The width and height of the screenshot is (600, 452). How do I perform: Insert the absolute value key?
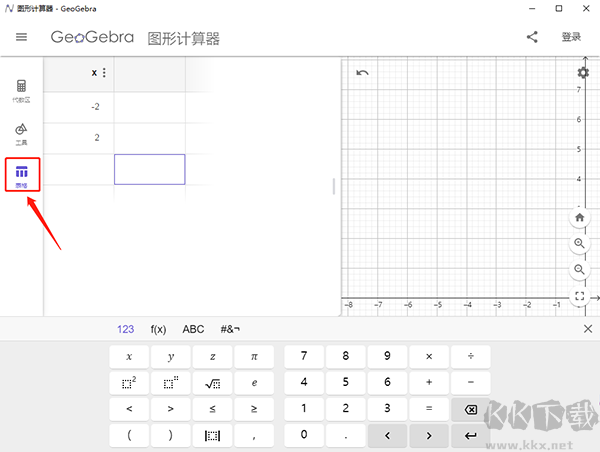(x=212, y=435)
